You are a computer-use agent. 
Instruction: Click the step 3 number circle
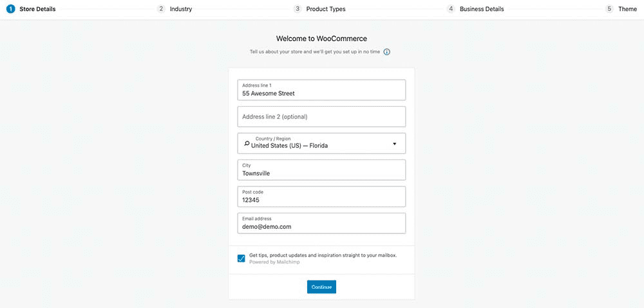pyautogui.click(x=298, y=9)
